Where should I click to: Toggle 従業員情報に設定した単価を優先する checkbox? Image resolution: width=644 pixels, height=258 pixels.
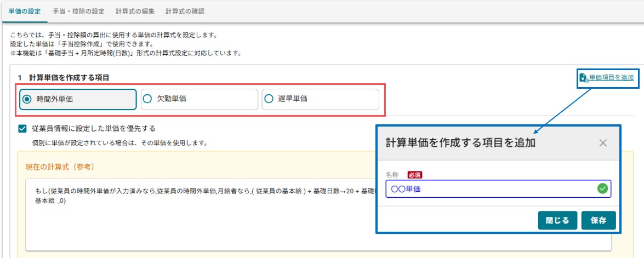coord(22,128)
